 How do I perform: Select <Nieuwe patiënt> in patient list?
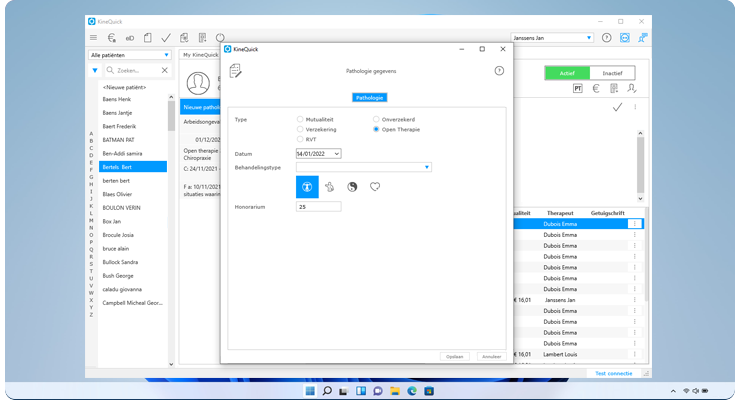[x=124, y=87]
